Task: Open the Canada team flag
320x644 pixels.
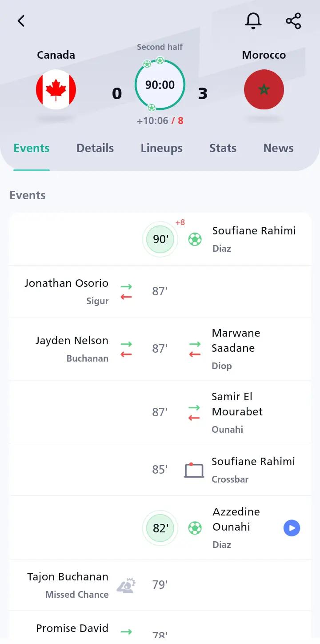Action: pos(56,89)
